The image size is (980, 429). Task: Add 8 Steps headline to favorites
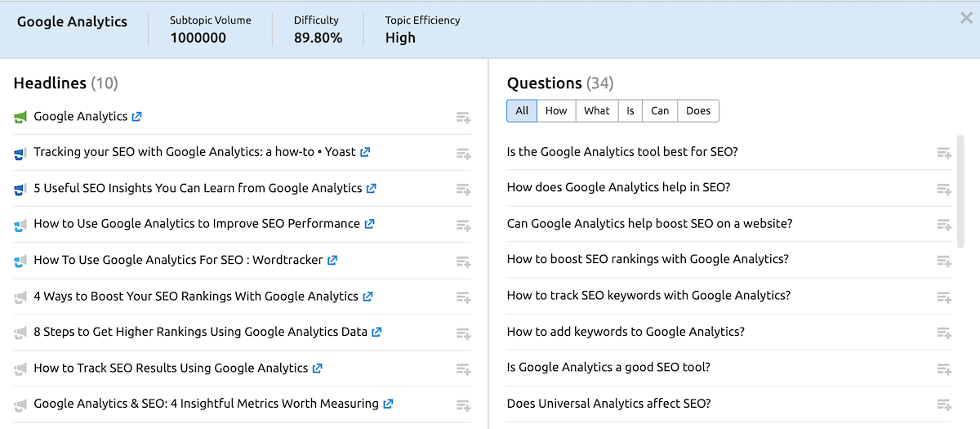pos(463,333)
